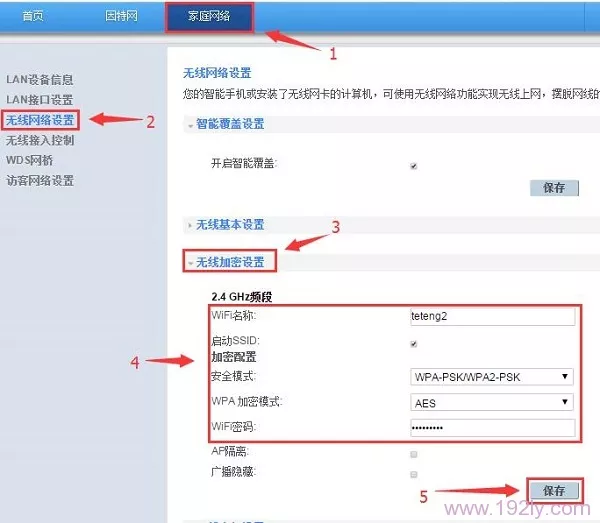Switch to the 因特网 tab
The image size is (600, 523).
121,16
